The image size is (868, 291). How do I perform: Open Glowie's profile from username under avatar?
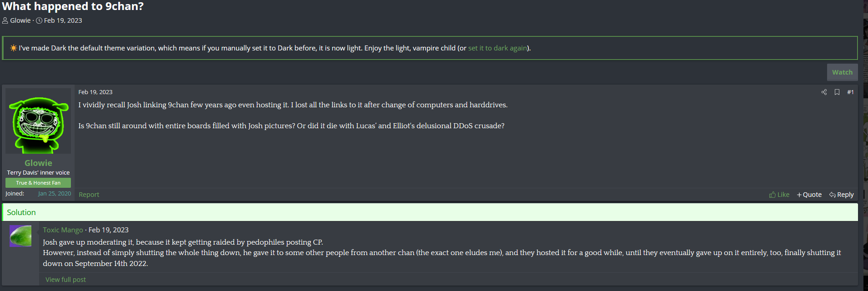pos(38,163)
